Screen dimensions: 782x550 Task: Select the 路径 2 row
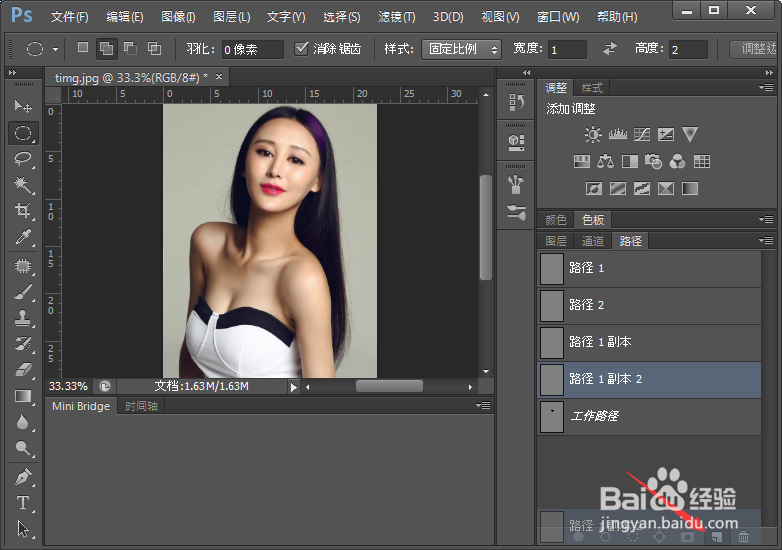(649, 305)
